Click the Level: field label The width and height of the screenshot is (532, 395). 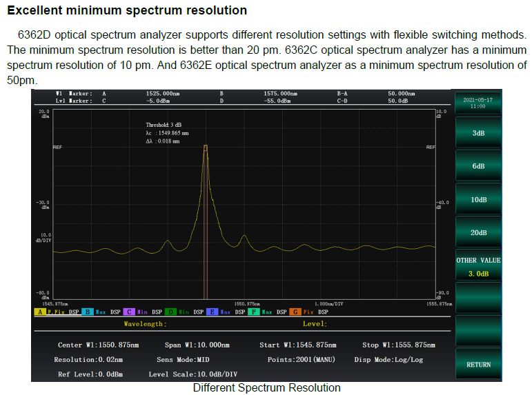315,324
